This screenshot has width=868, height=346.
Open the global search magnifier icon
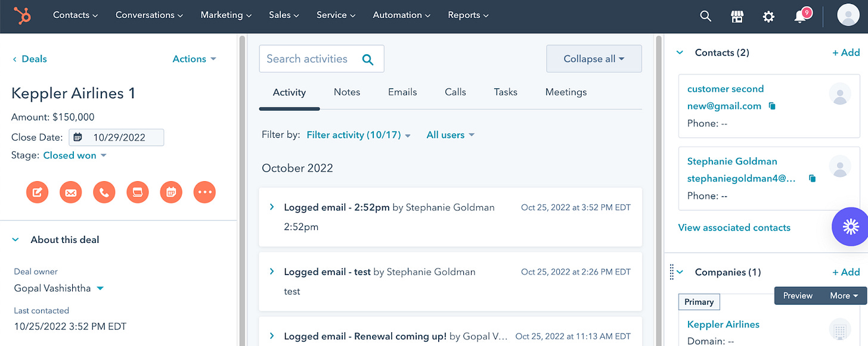[705, 16]
